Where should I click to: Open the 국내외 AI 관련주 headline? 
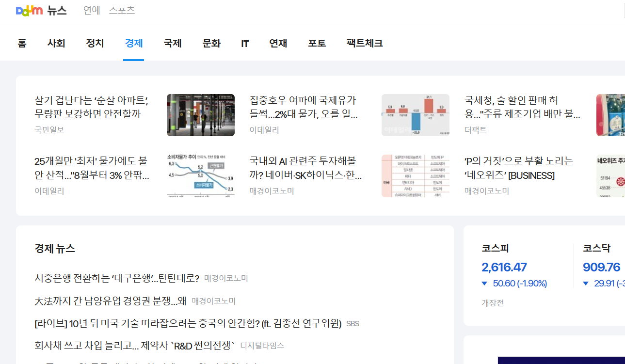305,168
